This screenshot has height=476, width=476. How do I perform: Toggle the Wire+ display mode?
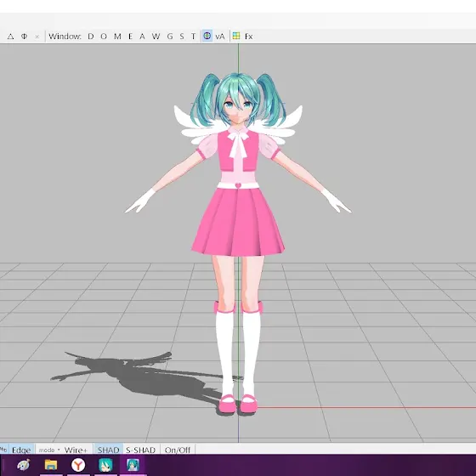click(76, 450)
